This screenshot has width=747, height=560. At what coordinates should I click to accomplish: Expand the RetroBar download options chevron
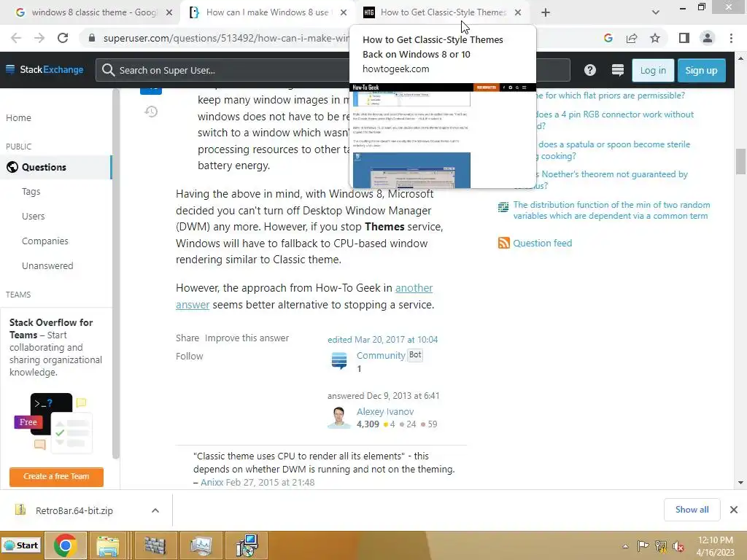155,510
